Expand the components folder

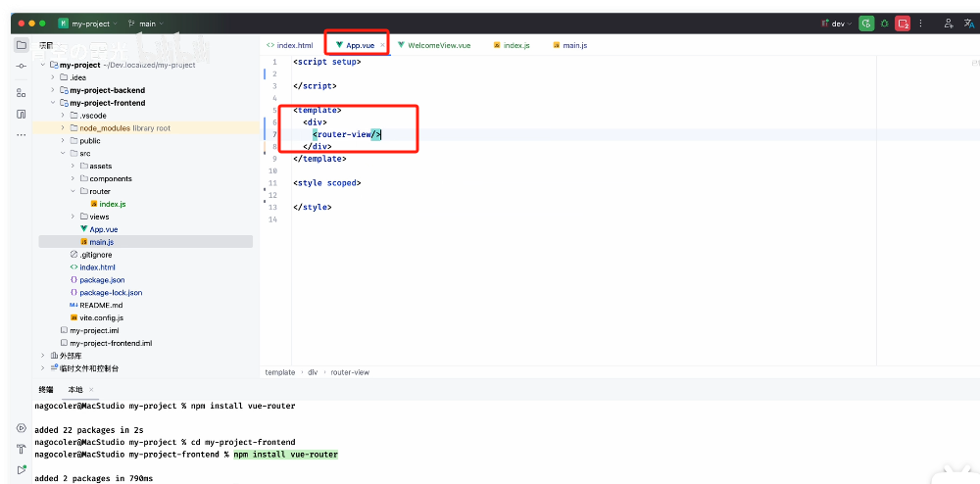click(73, 178)
